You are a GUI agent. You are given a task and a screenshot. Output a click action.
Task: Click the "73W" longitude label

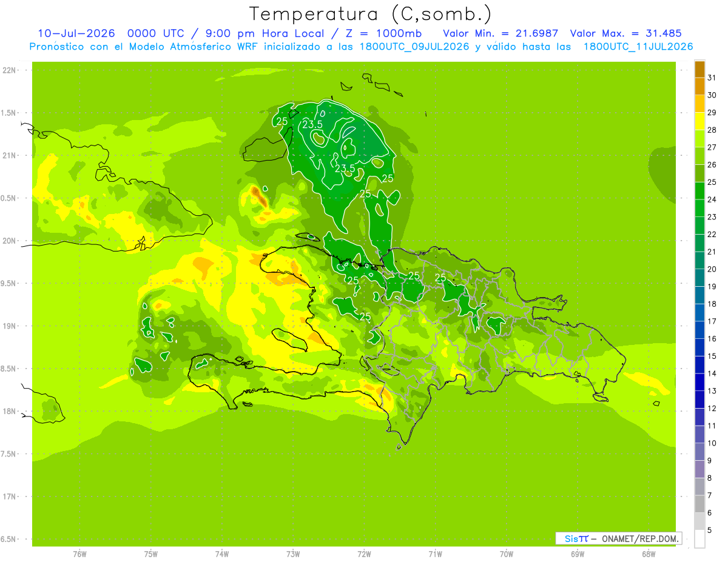pyautogui.click(x=293, y=554)
